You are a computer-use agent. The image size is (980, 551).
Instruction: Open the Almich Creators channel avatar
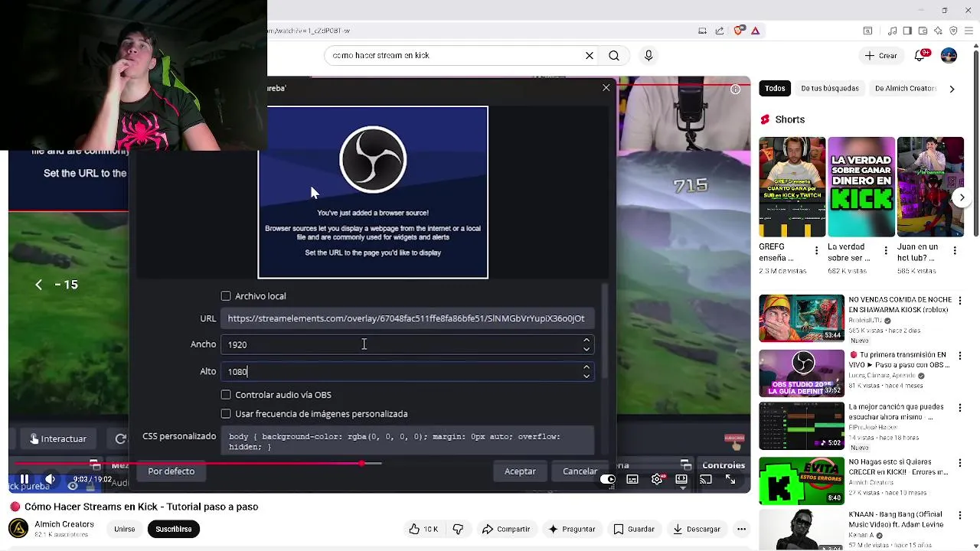tap(18, 528)
